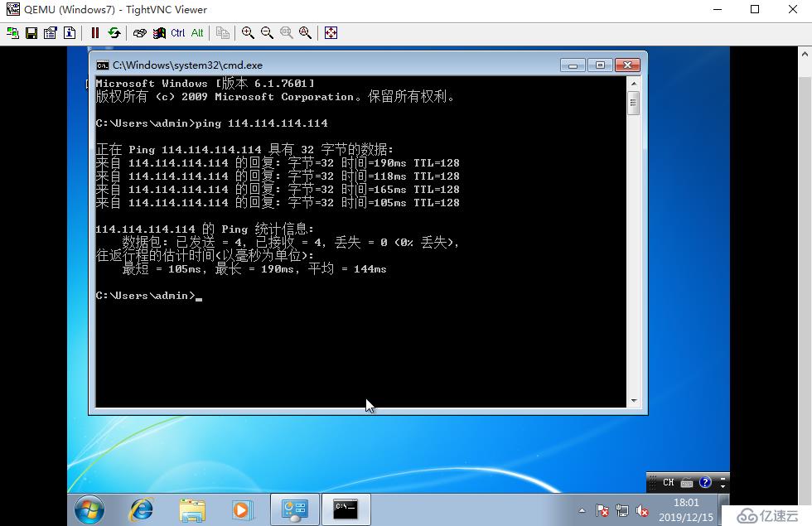Toggle the Ctrl key button
Viewport: 812px width, 526px height.
tap(177, 33)
